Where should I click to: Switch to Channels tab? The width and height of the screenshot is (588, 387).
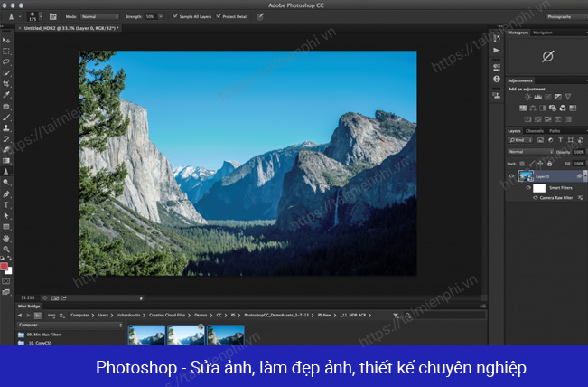pos(535,131)
